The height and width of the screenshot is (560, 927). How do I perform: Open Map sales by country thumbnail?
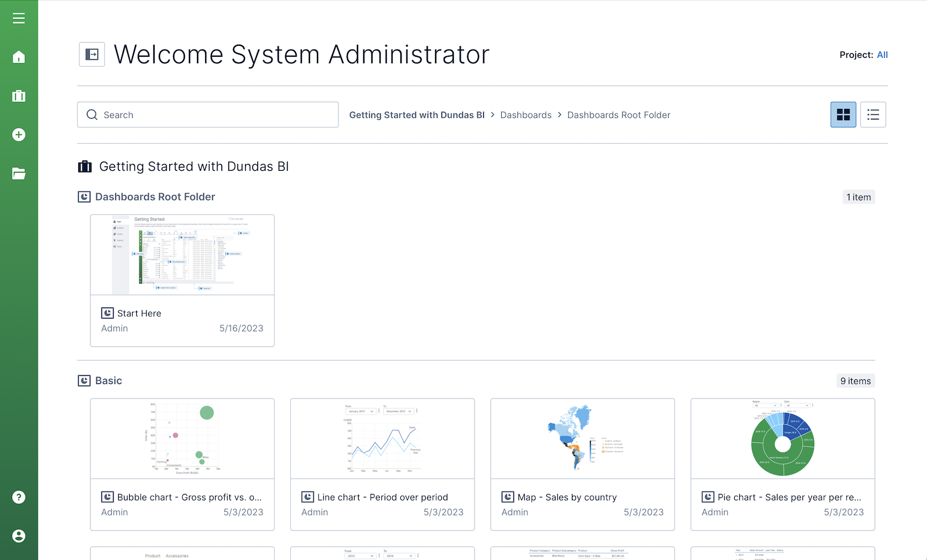[582, 438]
